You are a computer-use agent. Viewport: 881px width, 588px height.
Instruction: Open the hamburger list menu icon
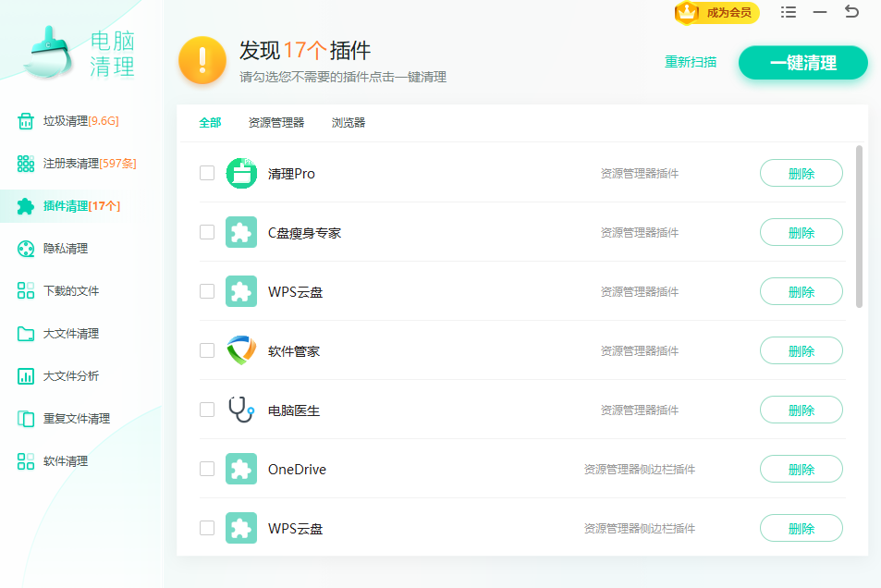pos(789,12)
